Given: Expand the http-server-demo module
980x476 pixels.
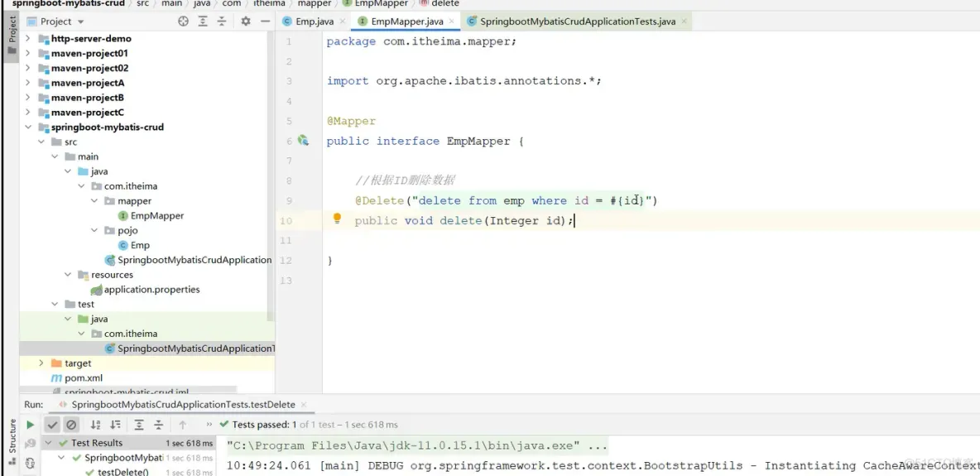Looking at the screenshot, I should (27, 38).
